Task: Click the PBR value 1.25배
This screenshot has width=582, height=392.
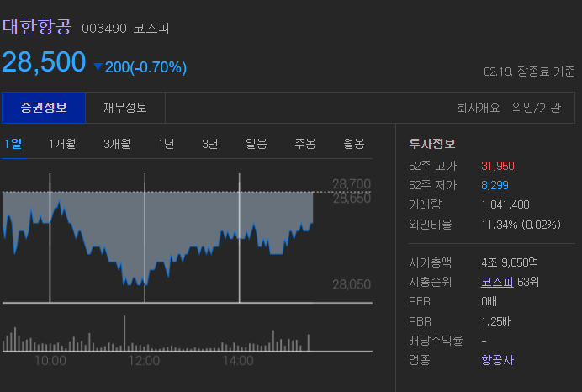Action: [x=496, y=321]
